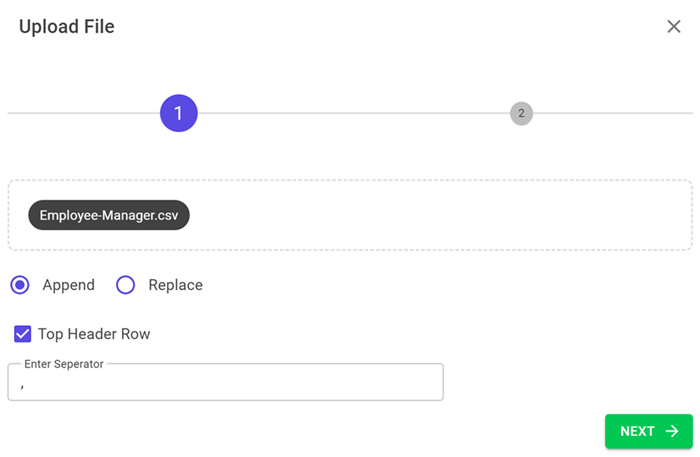Select the Replace radio button circle
This screenshot has width=700, height=457.
(126, 285)
